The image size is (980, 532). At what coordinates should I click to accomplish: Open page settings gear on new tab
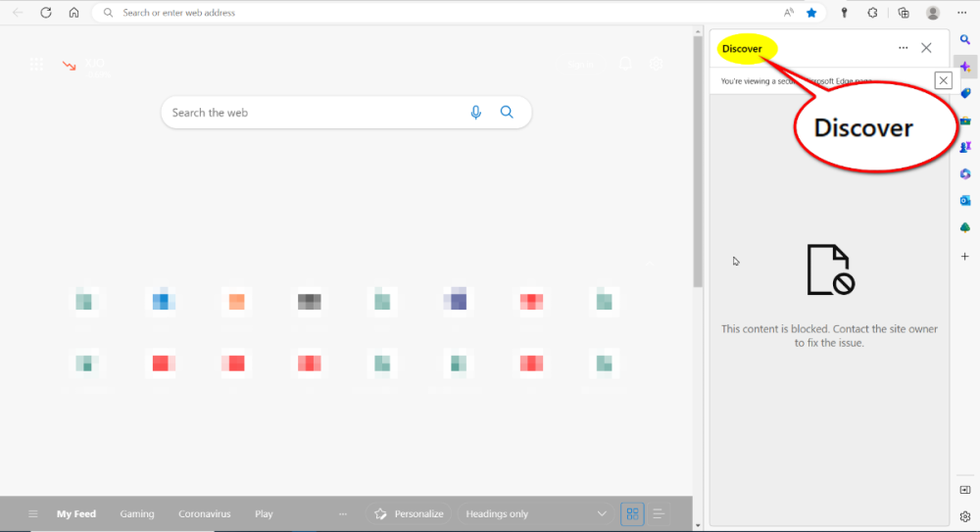coord(656,64)
